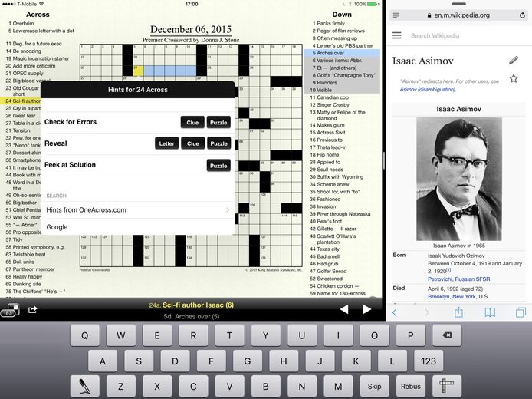Search the clue on Google

pos(138,227)
